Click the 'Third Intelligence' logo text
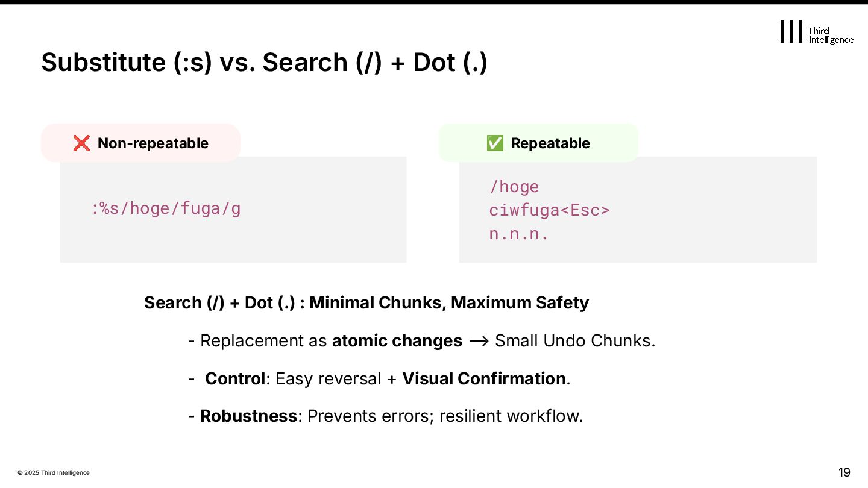 click(830, 35)
